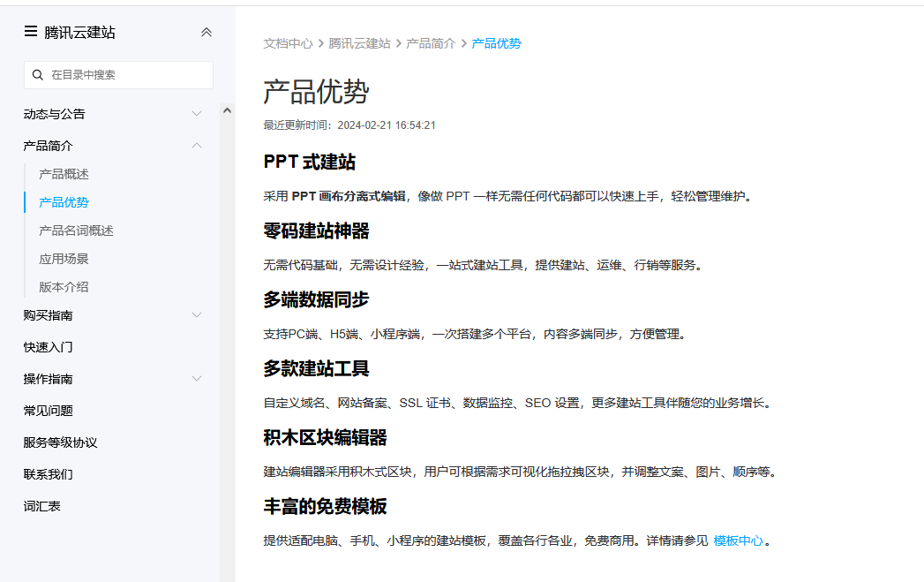Go to 应用场景 page
Image resolution: width=924 pixels, height=582 pixels.
tap(64, 259)
